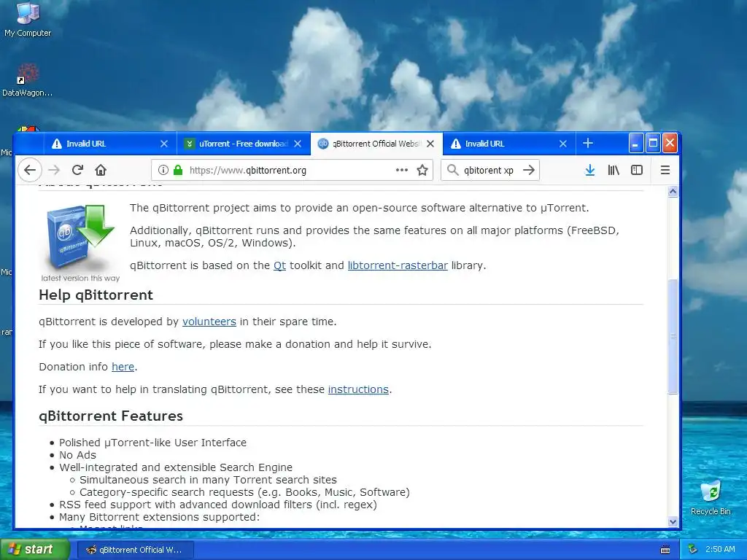The height and width of the screenshot is (560, 747).
Task: Click the Help qBittorrent heading
Action: pos(96,295)
